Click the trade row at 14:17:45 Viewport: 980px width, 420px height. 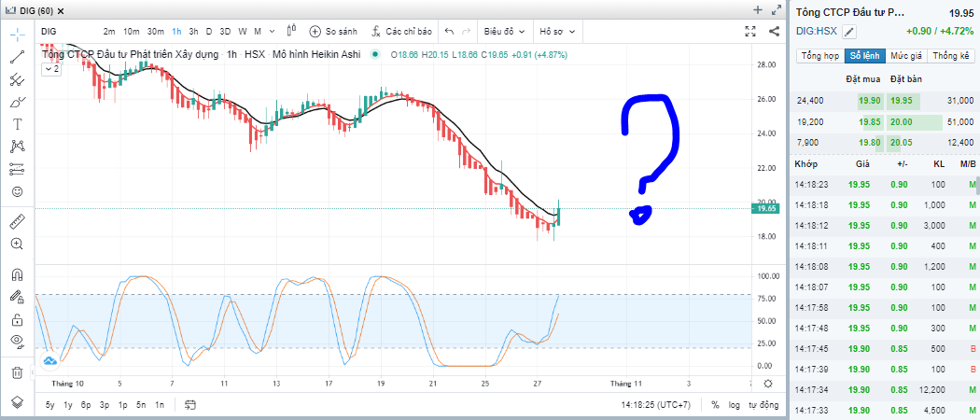point(885,348)
